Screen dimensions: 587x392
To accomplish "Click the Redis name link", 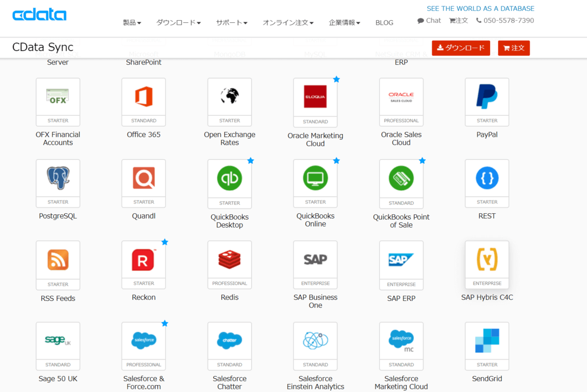I will click(229, 297).
